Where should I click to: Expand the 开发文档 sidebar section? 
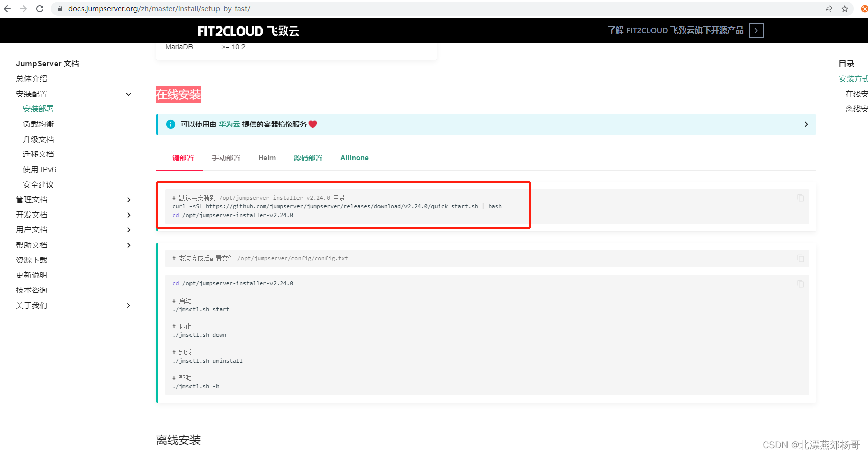click(x=129, y=215)
